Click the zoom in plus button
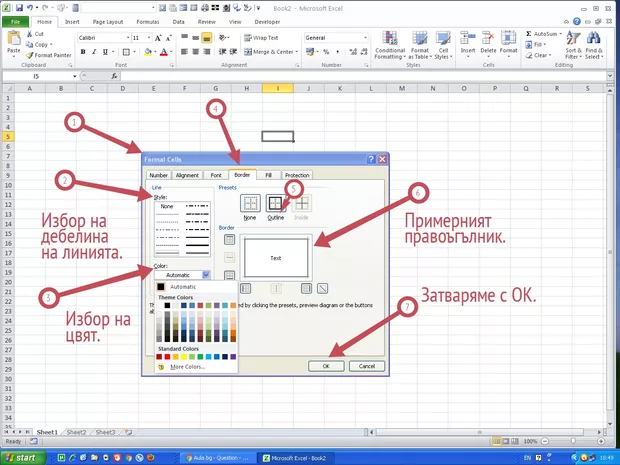 pos(601,441)
